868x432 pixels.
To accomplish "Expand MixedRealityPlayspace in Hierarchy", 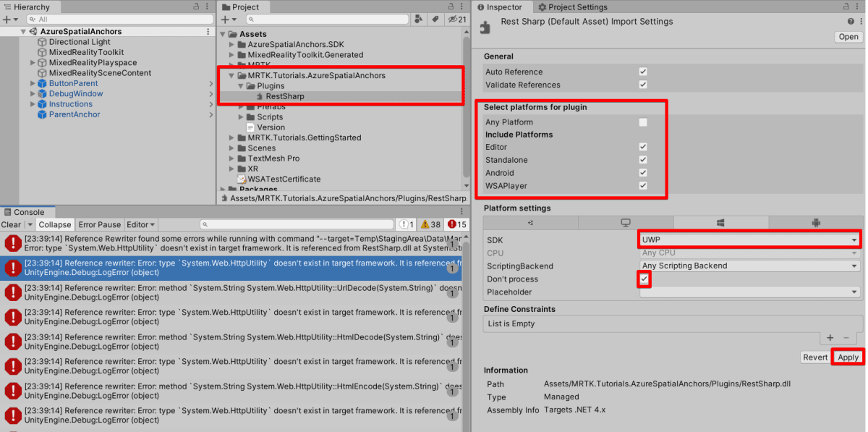I will pos(33,63).
